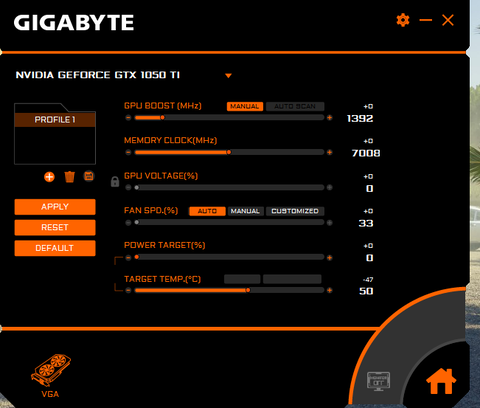This screenshot has height=408, width=480.
Task: Click the GPU Boost value 1392
Action: pos(360,118)
